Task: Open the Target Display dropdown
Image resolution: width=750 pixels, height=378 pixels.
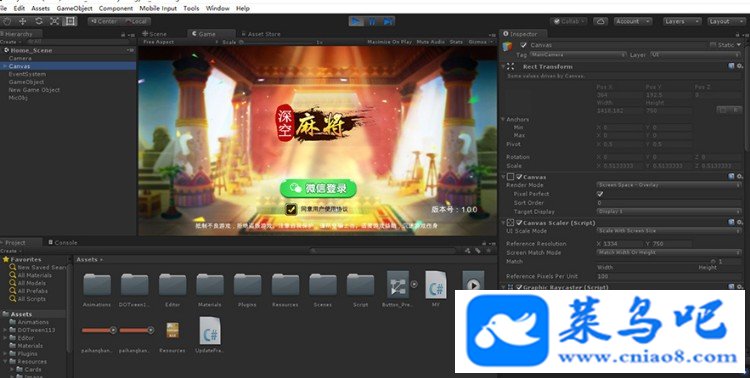Action: (x=668, y=211)
